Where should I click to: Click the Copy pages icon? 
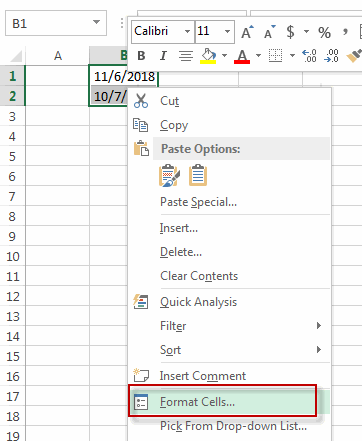[x=140, y=125]
